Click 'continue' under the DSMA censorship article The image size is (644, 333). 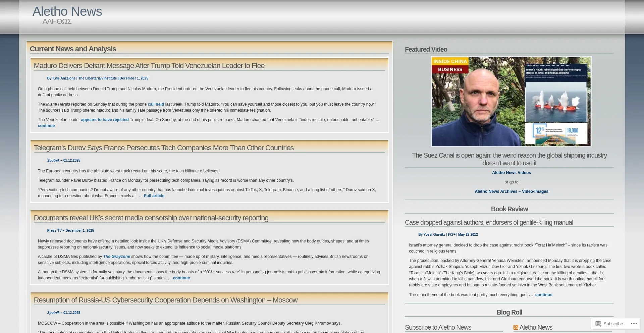tap(181, 278)
